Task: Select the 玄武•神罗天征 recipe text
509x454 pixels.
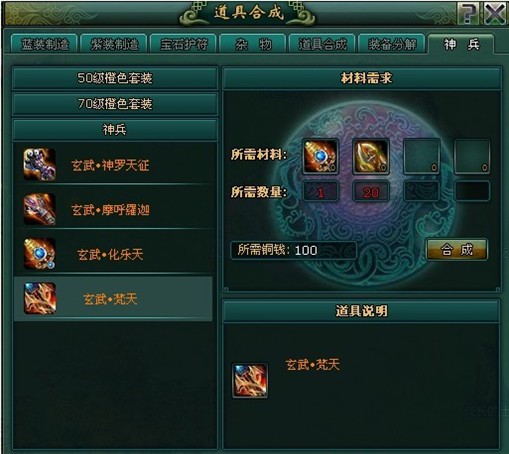Action: (110, 165)
